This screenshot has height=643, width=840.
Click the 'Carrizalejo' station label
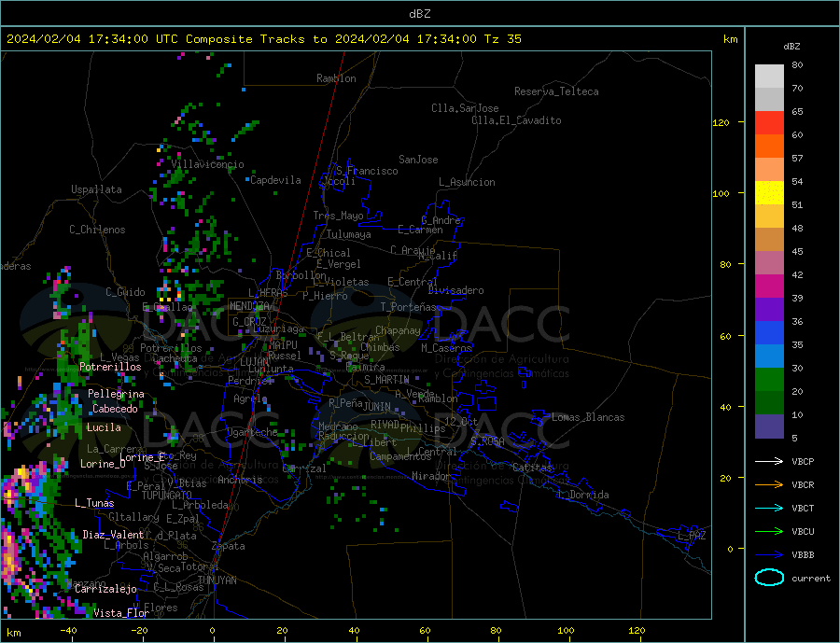pos(105,589)
